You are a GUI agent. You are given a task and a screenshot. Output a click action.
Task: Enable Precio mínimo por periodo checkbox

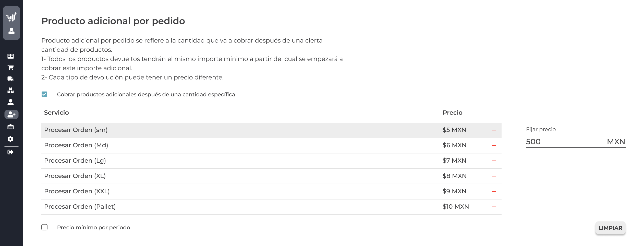44,227
